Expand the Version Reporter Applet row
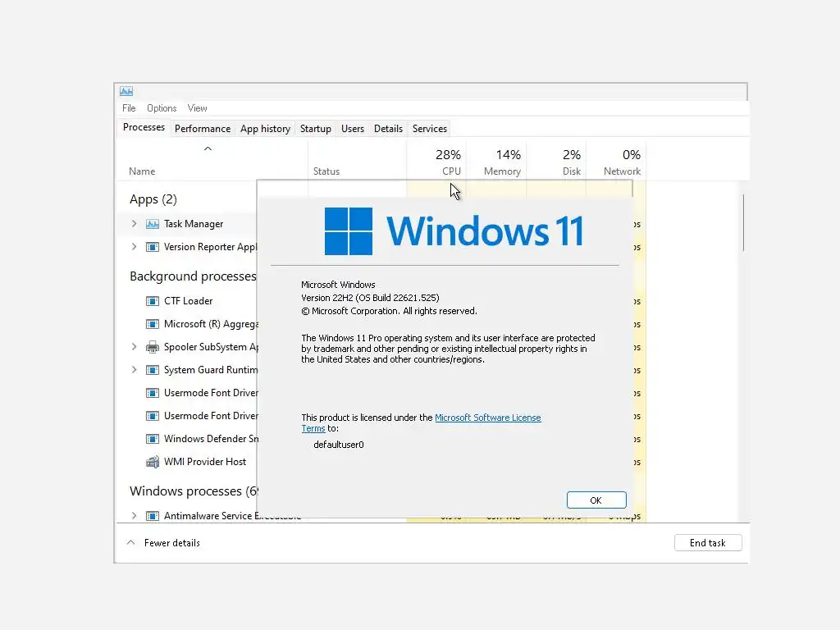 pyautogui.click(x=134, y=247)
